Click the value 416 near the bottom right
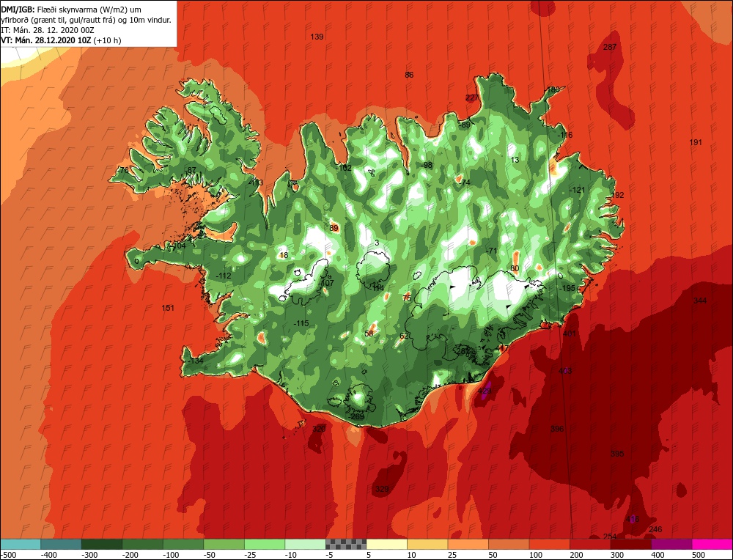The height and width of the screenshot is (560, 733). 632,520
